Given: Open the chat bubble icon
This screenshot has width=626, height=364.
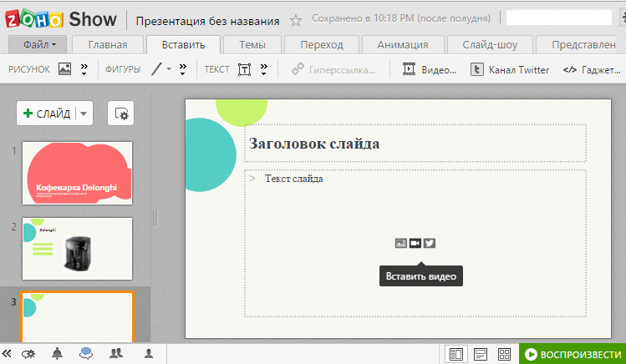Looking at the screenshot, I should click(x=85, y=354).
